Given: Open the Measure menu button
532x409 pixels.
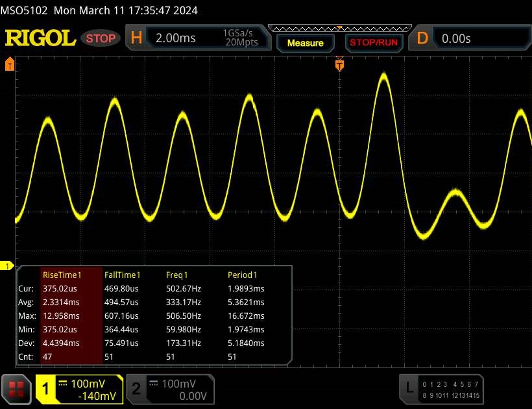Looking at the screenshot, I should point(305,43).
